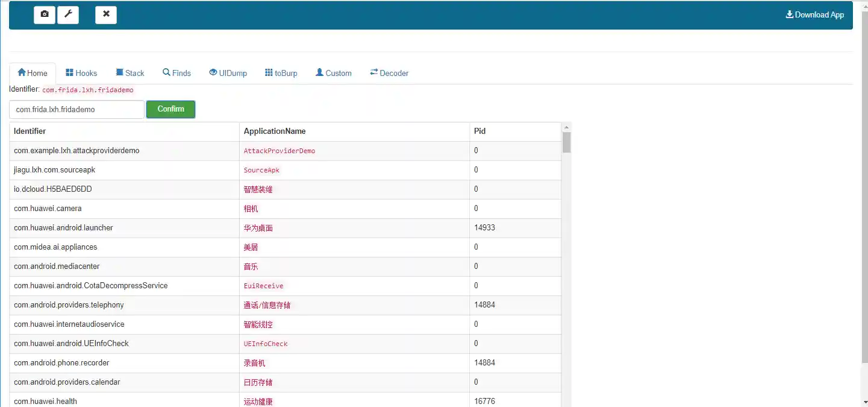Click the table's vertical scrollbar thumb
The image size is (868, 407).
coord(566,142)
